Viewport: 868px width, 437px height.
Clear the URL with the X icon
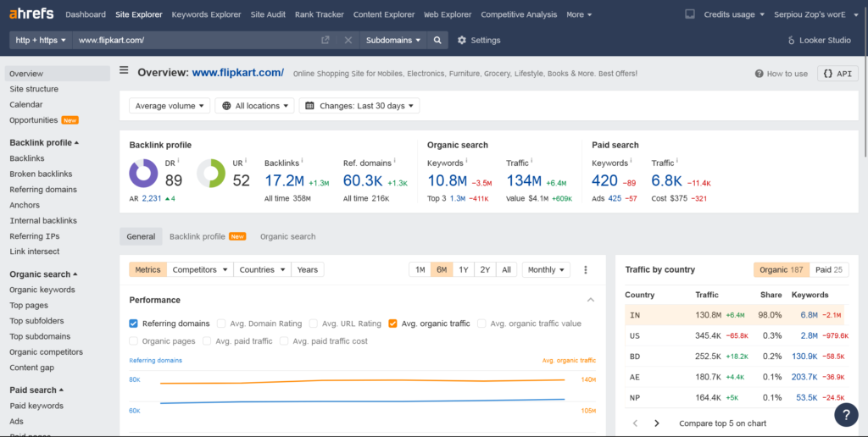(x=348, y=40)
